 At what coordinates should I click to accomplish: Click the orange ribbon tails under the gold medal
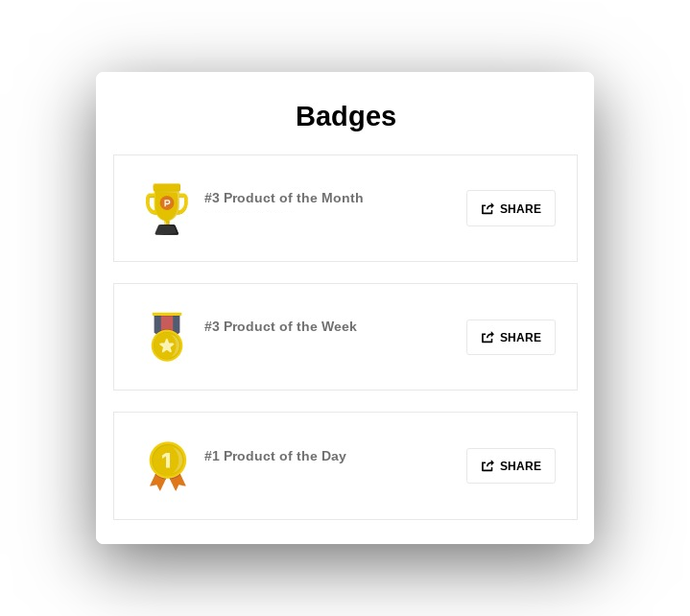[167, 482]
